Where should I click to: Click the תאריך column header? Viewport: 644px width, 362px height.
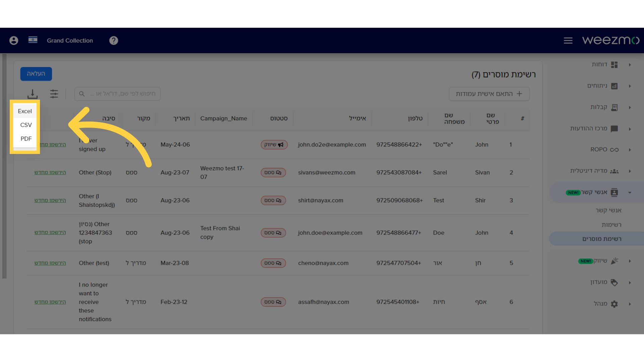181,119
